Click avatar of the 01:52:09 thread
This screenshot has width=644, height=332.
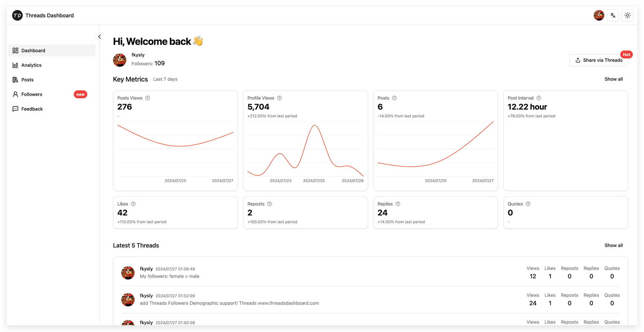click(x=128, y=300)
